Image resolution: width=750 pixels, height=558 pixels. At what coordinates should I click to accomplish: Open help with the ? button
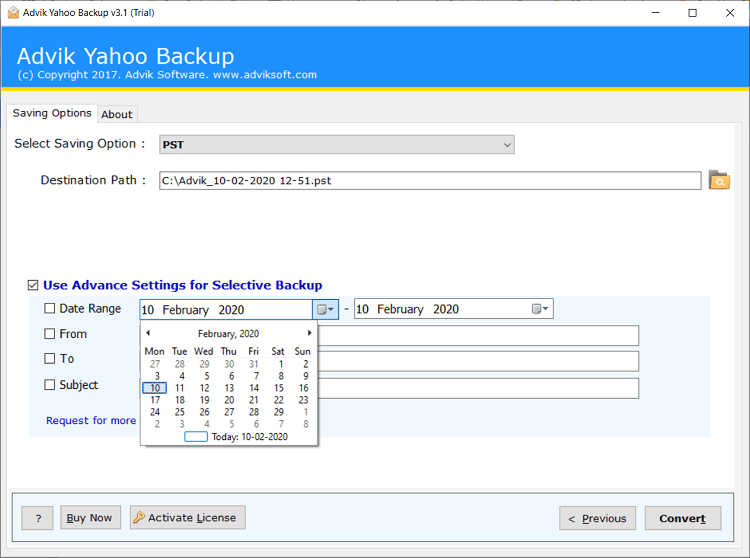(37, 518)
